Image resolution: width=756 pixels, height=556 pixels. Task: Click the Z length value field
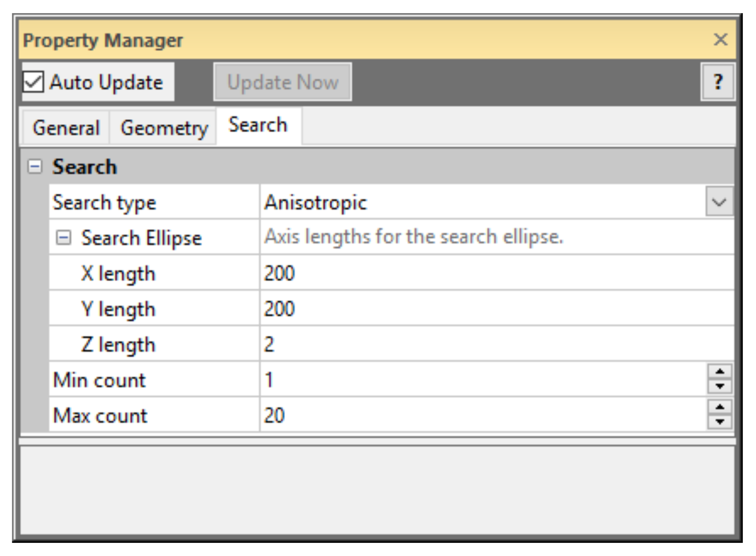click(451, 344)
